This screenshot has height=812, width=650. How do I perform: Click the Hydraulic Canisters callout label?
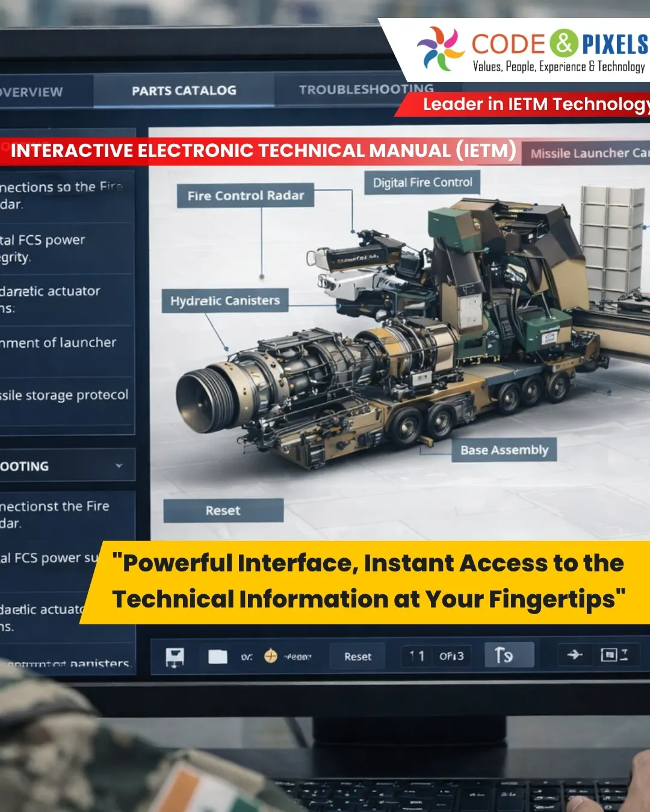point(224,301)
